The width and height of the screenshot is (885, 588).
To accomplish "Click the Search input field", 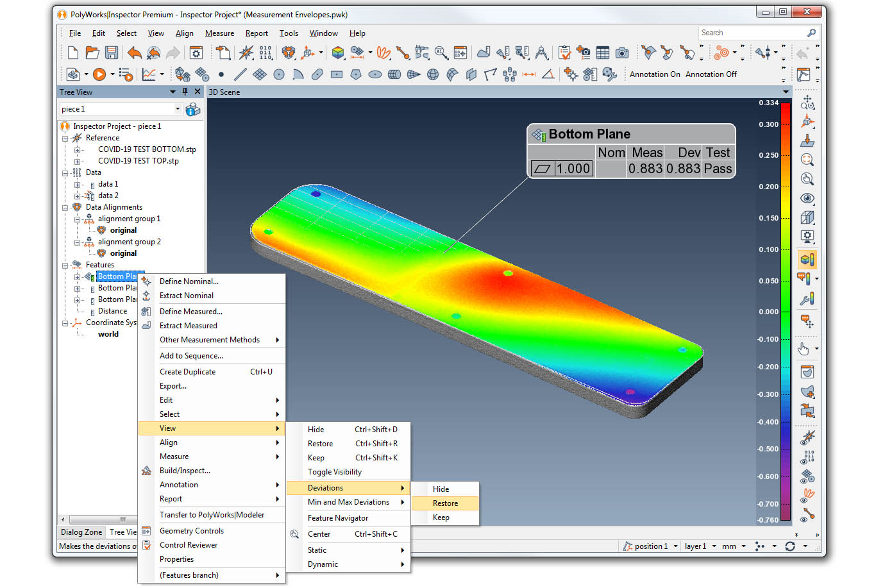I will [x=752, y=33].
